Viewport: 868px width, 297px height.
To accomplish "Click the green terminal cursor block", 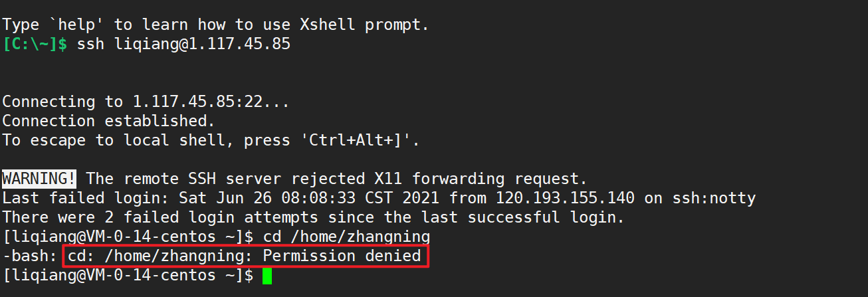I will pos(267,275).
